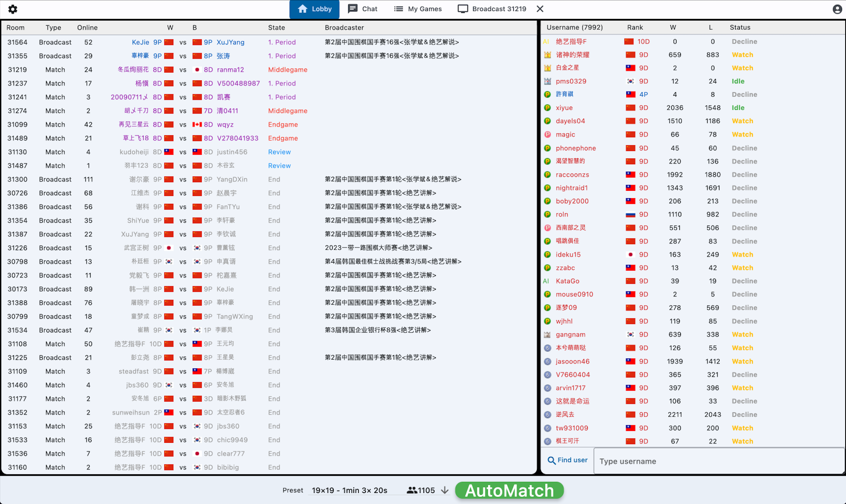
Task: Select room 31099 Endgame match
Action: pos(269,125)
